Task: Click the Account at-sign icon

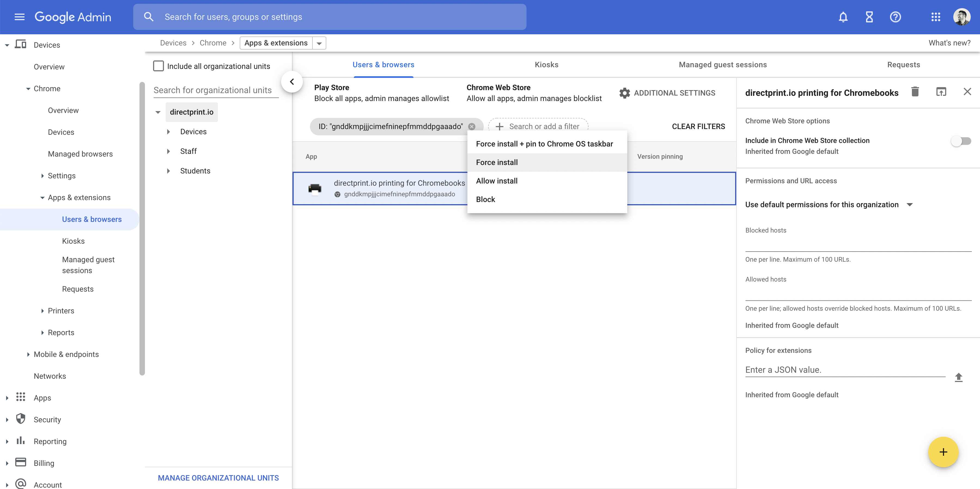Action: [x=20, y=484]
